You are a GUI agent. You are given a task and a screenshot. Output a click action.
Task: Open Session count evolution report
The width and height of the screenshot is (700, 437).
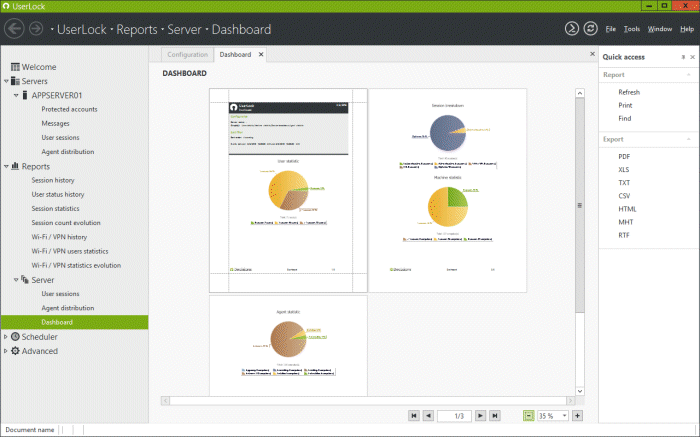click(66, 223)
